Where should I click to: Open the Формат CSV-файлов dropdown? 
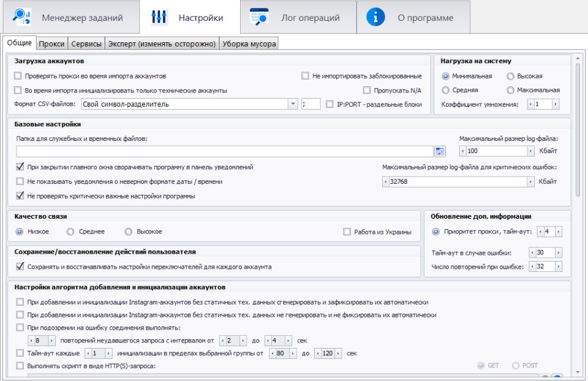292,104
